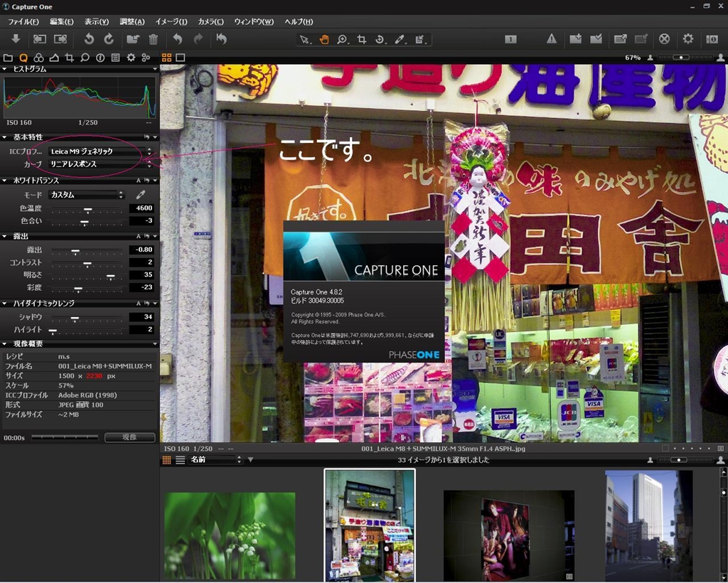728x583 pixels.
Task: Click the rotate left icon in the toolbar
Action: coord(89,39)
